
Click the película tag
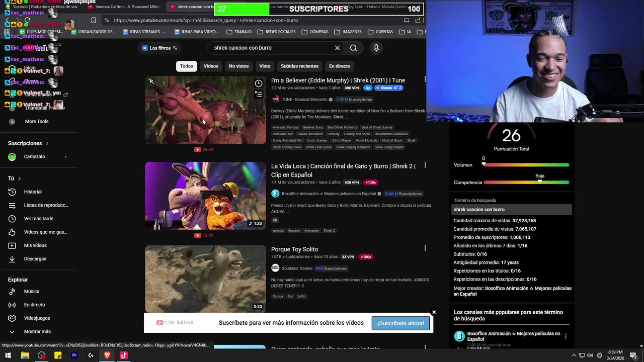tap(278, 230)
